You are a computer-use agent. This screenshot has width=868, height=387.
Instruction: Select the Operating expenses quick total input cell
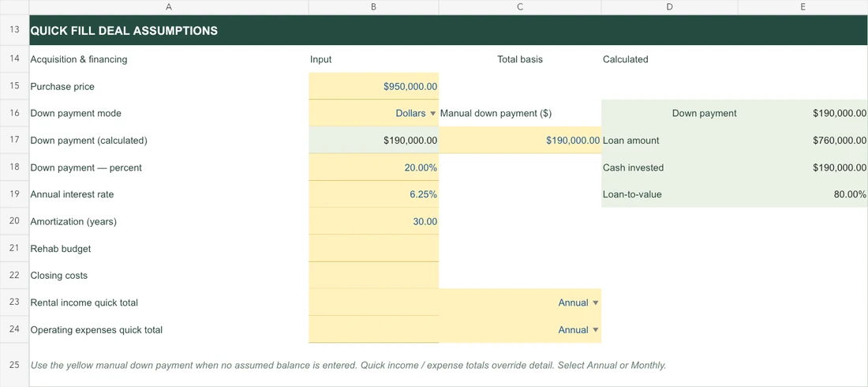(x=374, y=330)
